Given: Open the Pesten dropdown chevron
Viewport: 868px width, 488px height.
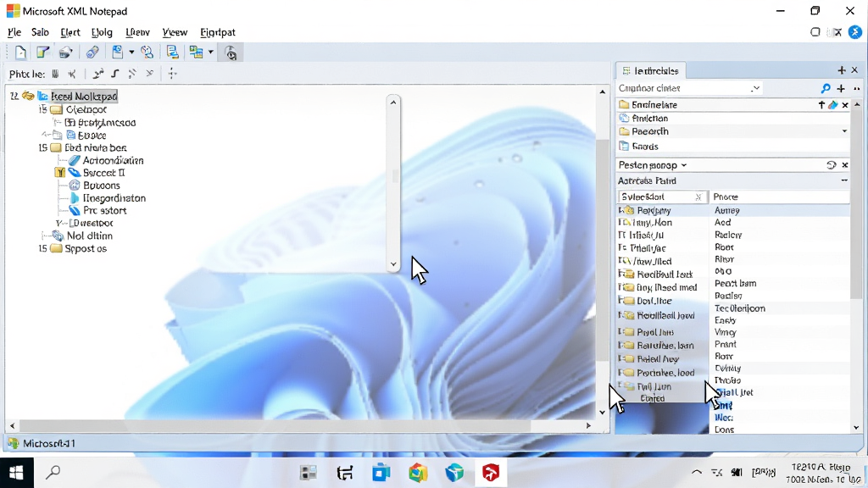Looking at the screenshot, I should point(684,165).
